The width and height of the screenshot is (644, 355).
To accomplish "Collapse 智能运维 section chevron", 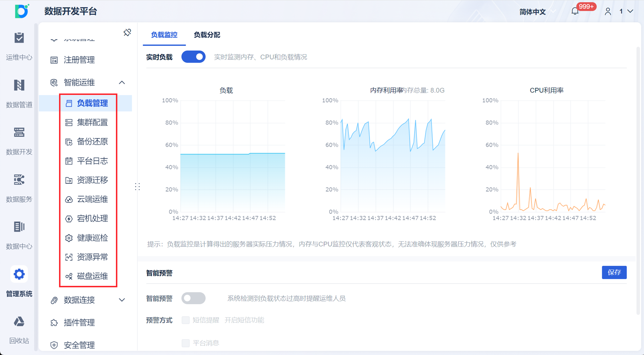I will coord(122,83).
